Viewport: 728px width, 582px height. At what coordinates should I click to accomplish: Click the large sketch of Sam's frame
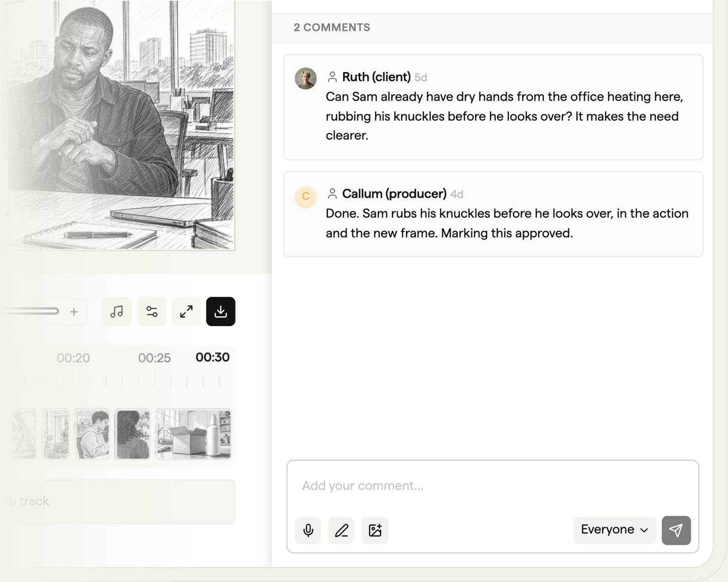[118, 125]
